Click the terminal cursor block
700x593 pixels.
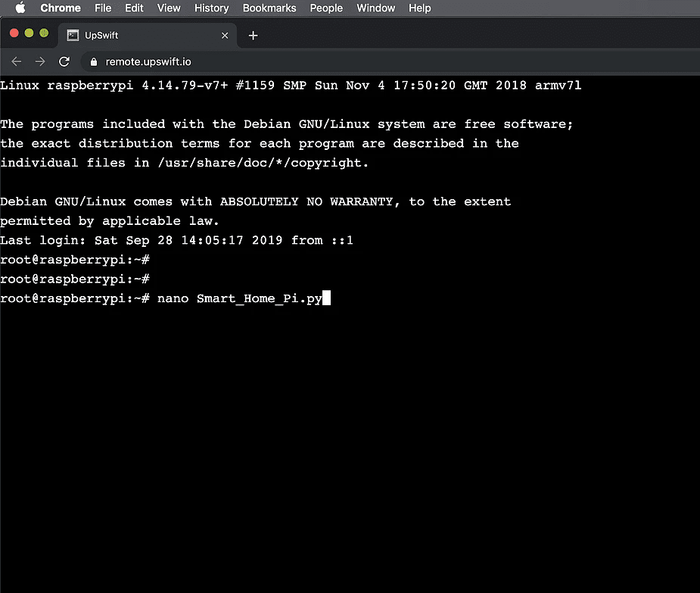326,298
